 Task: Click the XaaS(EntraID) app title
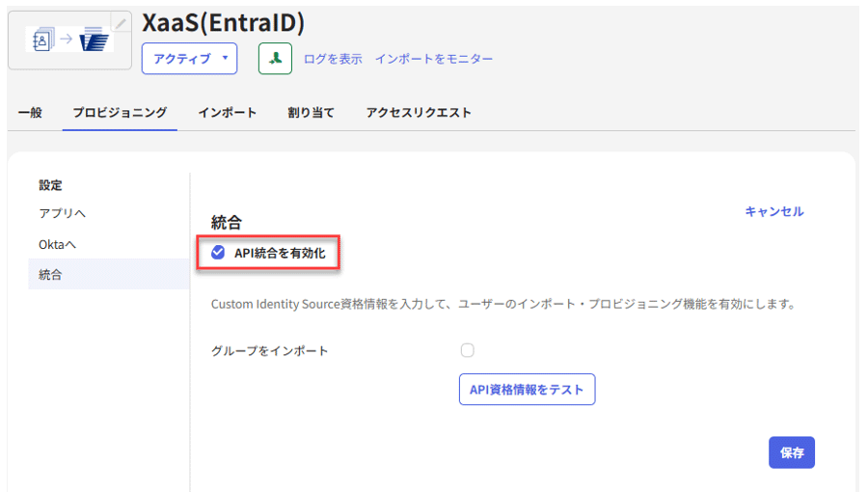(223, 21)
